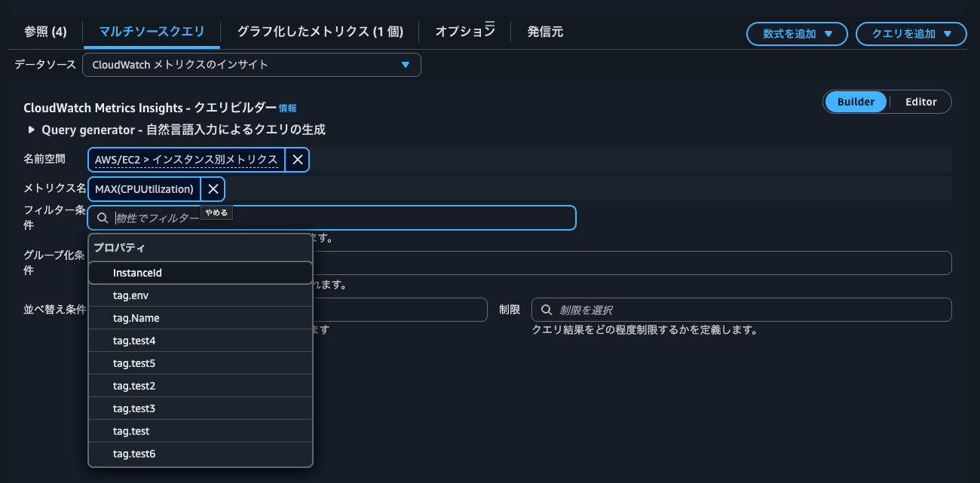Select the MAX(CPUUtilization) metric chip
The height and width of the screenshot is (483, 980).
tap(144, 188)
